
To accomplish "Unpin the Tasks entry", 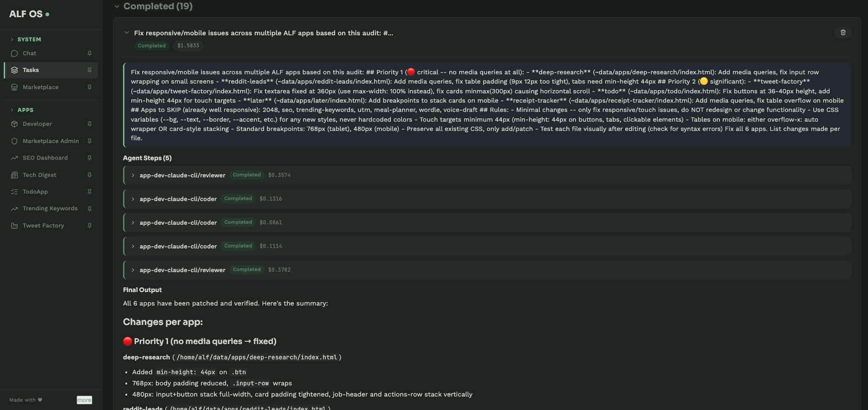I will click(89, 70).
